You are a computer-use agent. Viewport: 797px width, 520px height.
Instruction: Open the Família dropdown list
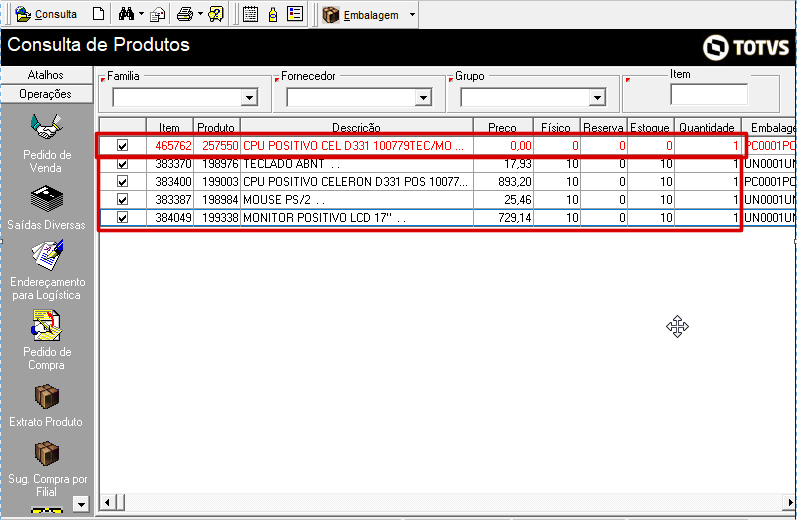[249, 97]
